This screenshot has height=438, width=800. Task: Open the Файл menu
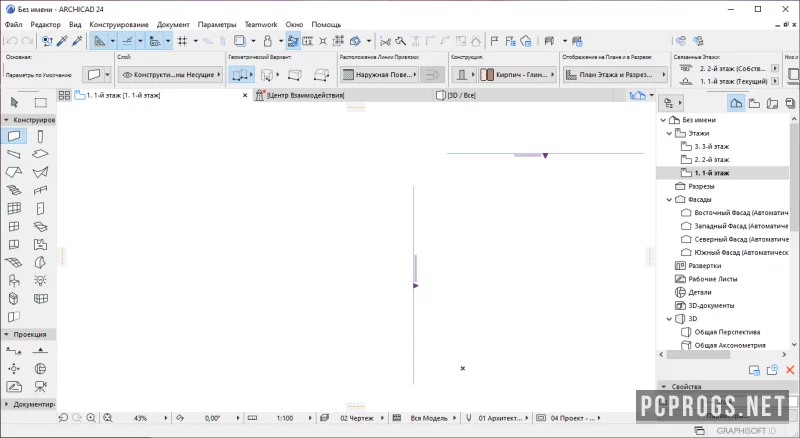(13, 25)
